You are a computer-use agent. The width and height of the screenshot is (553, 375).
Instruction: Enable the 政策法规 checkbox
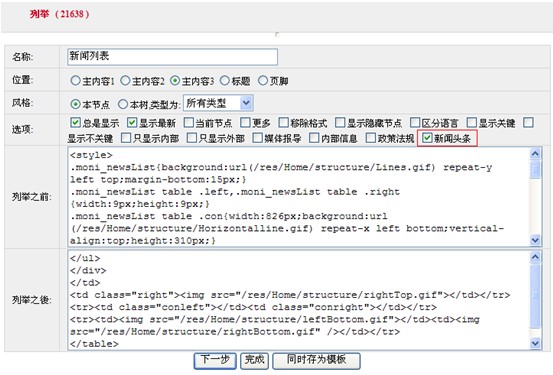pyautogui.click(x=371, y=138)
